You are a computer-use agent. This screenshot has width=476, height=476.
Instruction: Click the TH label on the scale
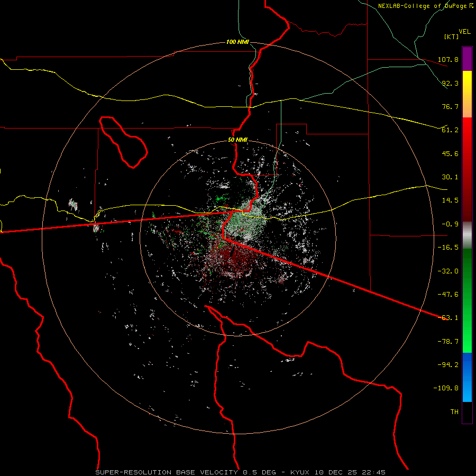pyautogui.click(x=454, y=412)
